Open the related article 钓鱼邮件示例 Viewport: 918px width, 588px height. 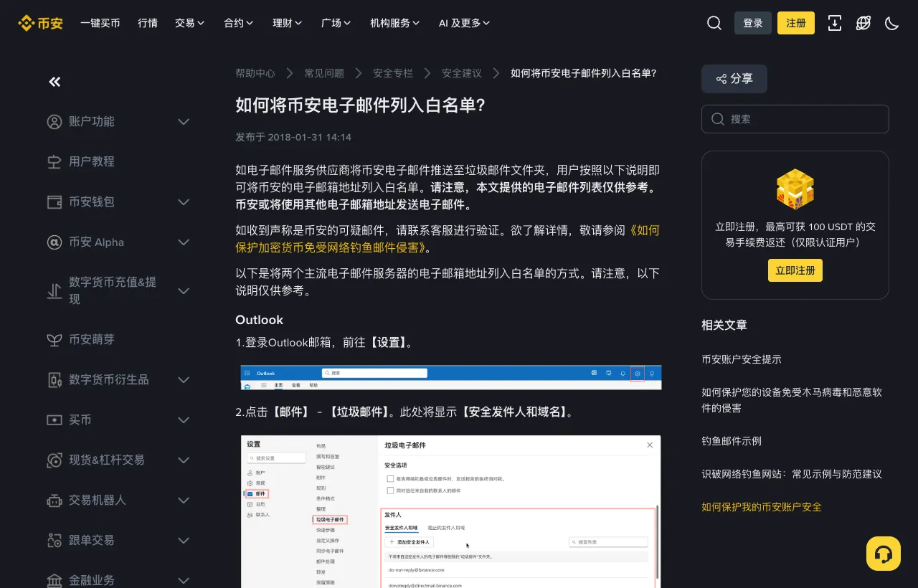732,441
